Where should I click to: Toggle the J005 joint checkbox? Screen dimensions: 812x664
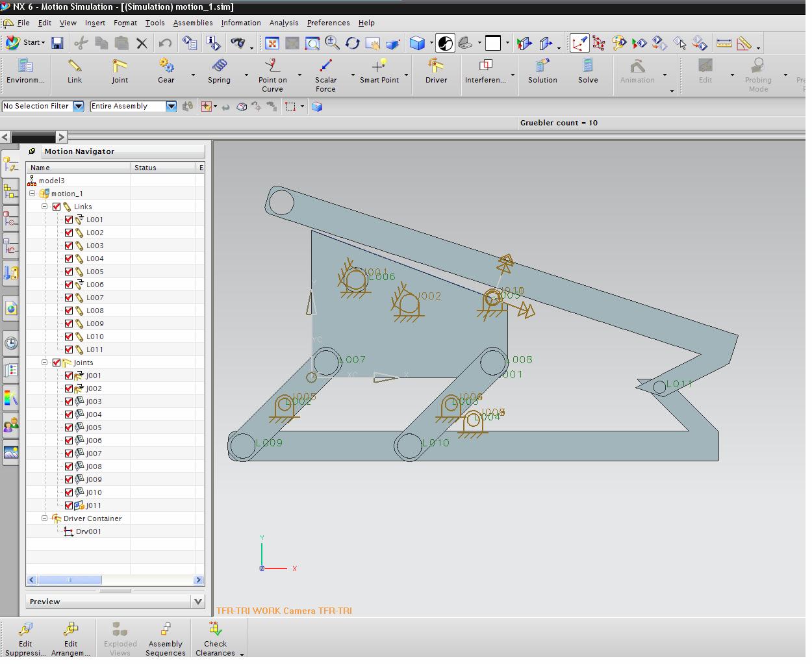pos(69,428)
